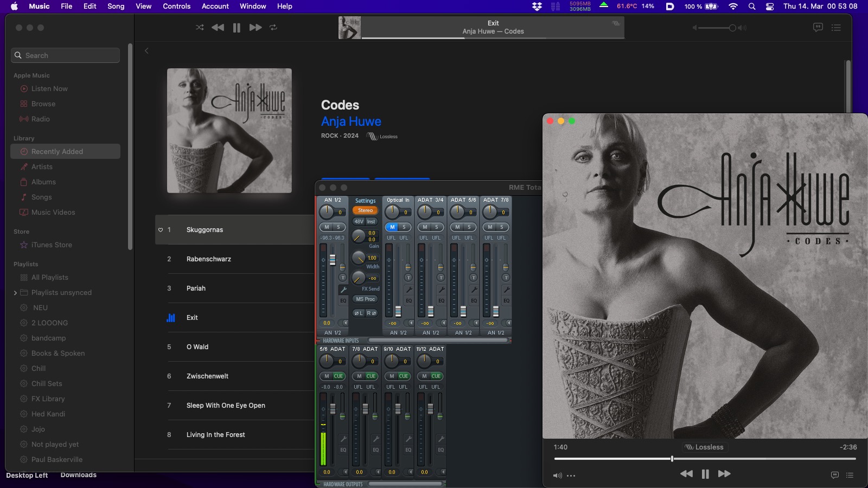Image resolution: width=868 pixels, height=488 pixels.
Task: Open more options ellipsis in mini player
Action: (571, 476)
